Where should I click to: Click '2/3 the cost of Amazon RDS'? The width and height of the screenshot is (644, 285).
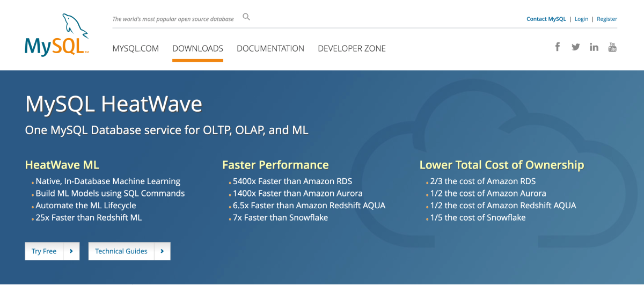483,181
